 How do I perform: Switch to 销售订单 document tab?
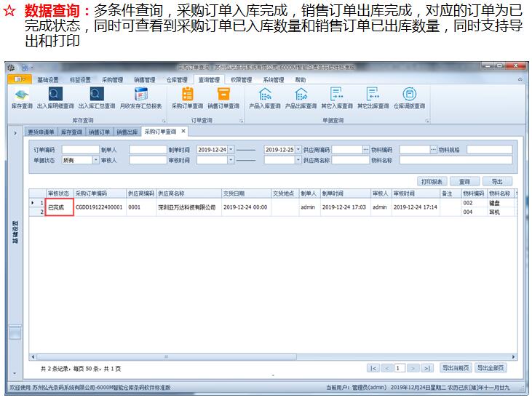100,132
